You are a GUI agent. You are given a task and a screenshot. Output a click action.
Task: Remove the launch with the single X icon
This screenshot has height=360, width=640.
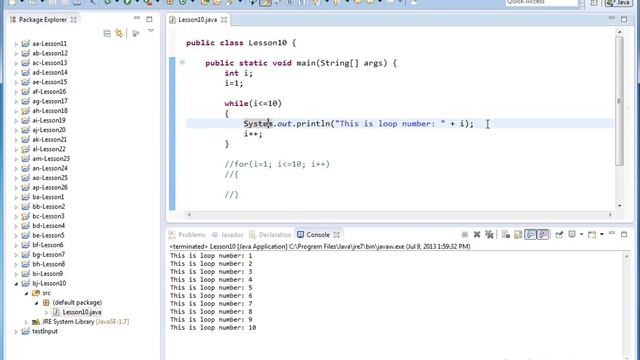pyautogui.click(x=477, y=234)
